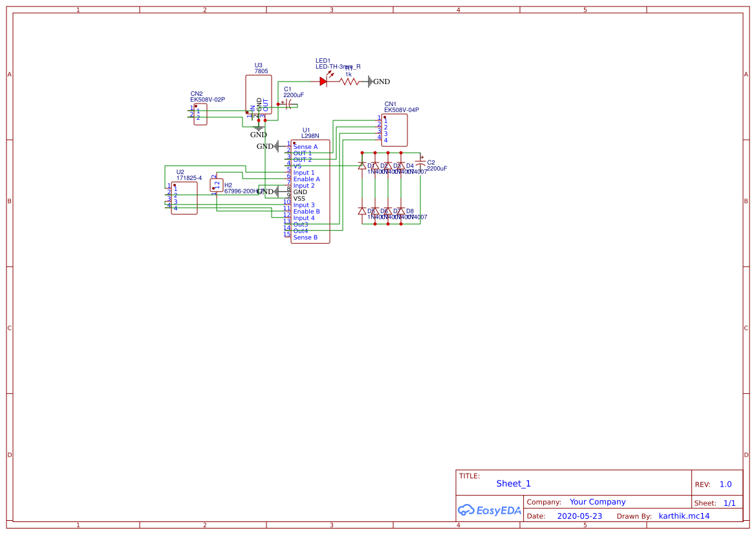Select connector U2 171825-4 symbol
This screenshot has width=756, height=535.
(x=183, y=197)
